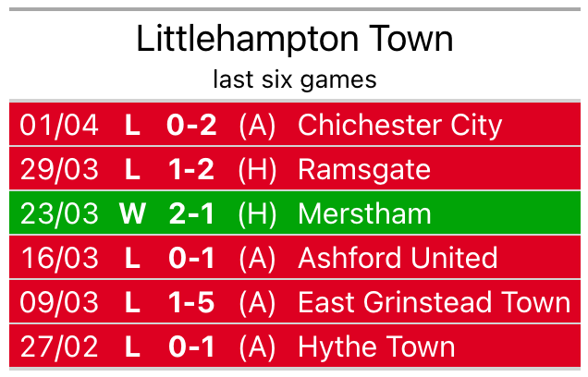
Task: Click the 2-1 score on the green row
Action: (x=191, y=214)
